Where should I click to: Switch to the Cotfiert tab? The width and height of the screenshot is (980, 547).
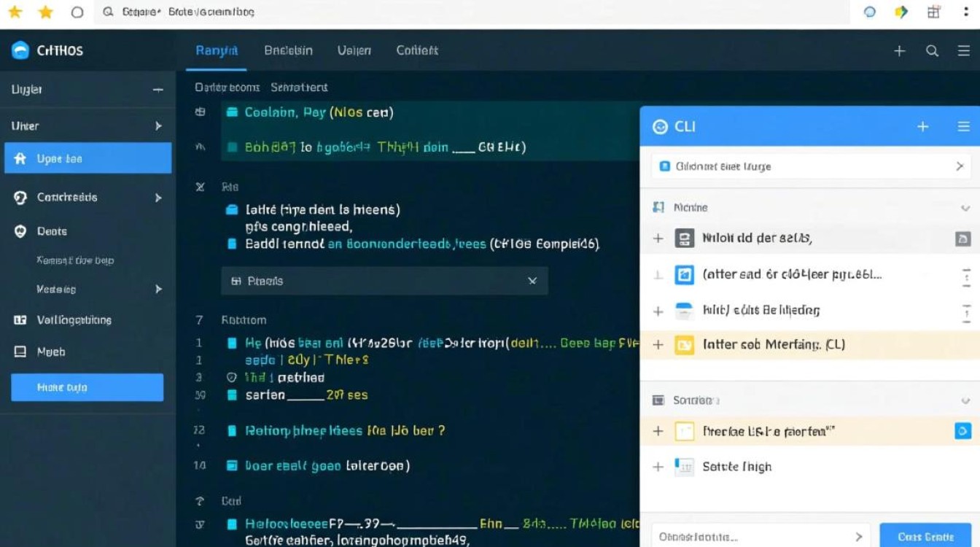pos(417,50)
